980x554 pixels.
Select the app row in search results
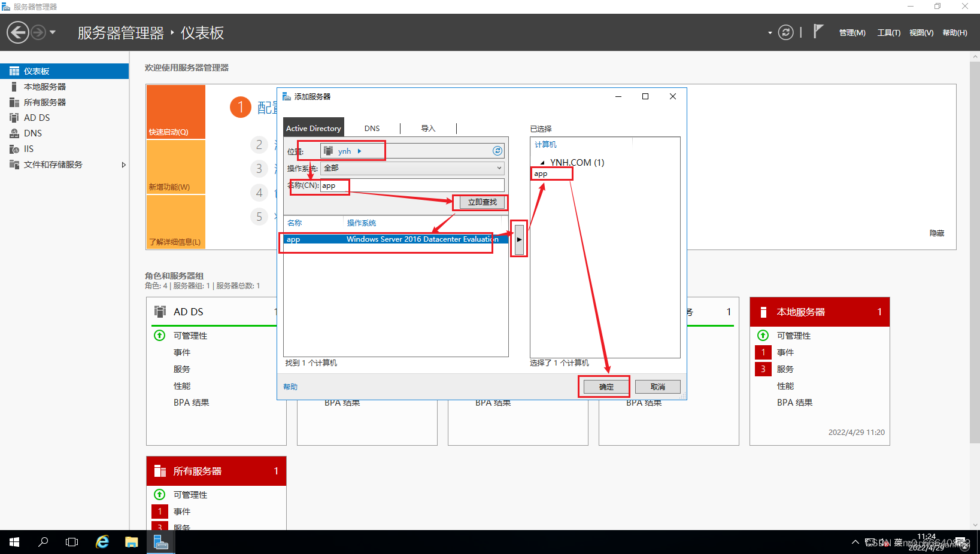[396, 239]
